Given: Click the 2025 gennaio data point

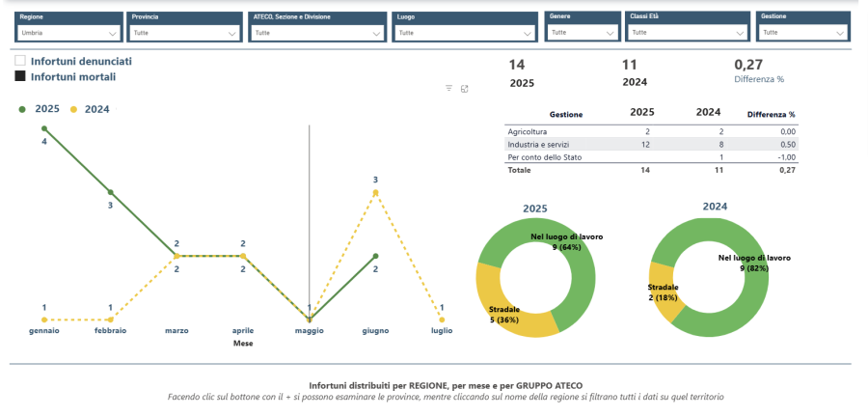Looking at the screenshot, I should (x=43, y=128).
